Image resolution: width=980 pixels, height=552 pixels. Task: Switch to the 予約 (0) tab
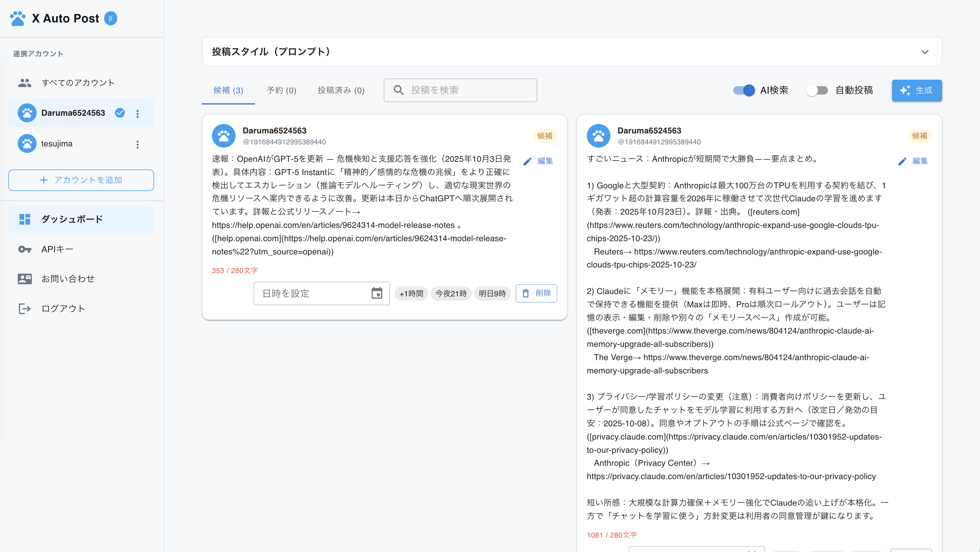click(282, 91)
